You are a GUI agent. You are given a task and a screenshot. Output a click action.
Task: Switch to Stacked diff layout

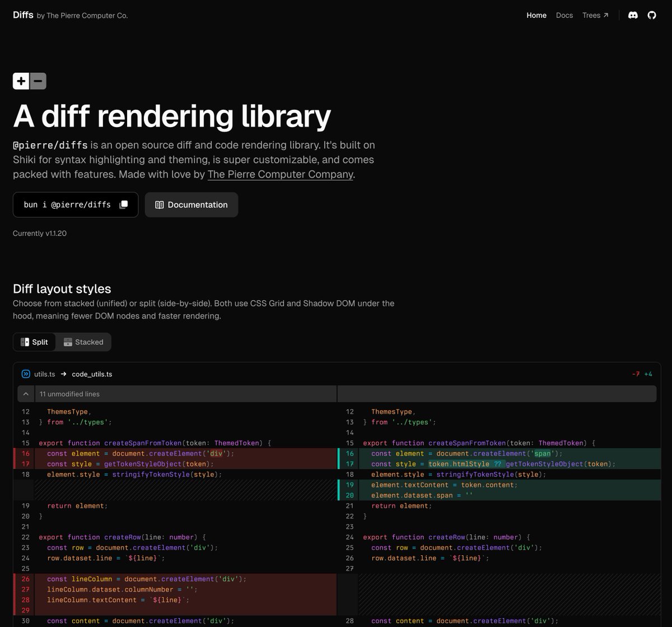coord(83,342)
